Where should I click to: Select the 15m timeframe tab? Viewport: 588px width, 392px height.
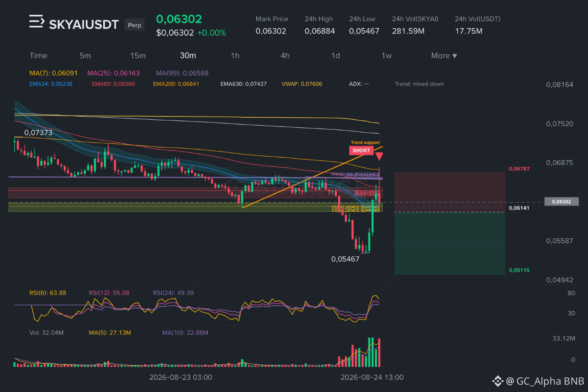click(x=138, y=56)
